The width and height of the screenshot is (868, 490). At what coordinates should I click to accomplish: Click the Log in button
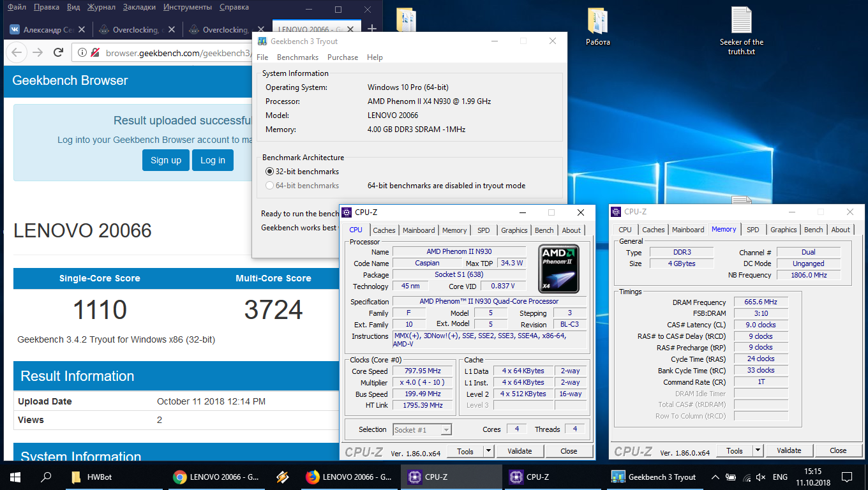213,160
